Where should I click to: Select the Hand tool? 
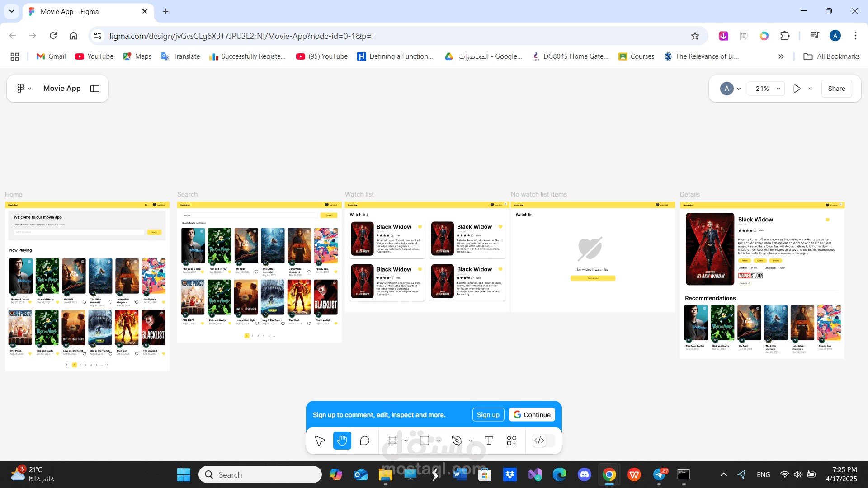point(342,441)
